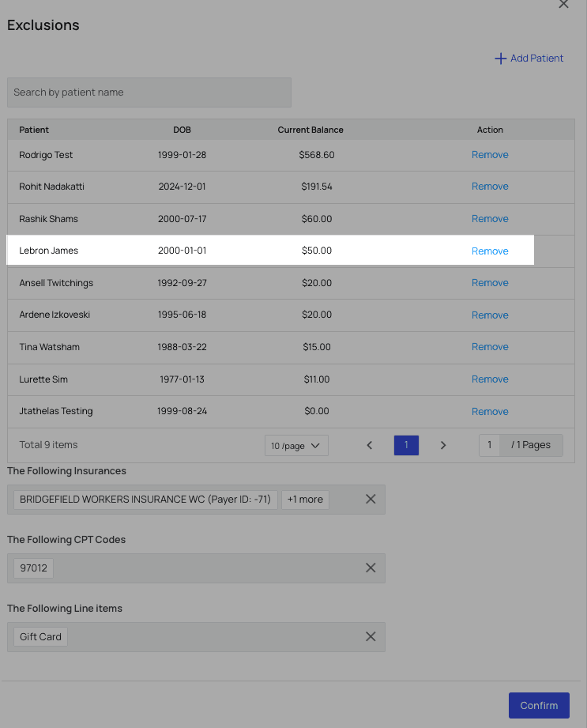Click the Add Patient plus icon
The height and width of the screenshot is (728, 587).
pos(500,58)
